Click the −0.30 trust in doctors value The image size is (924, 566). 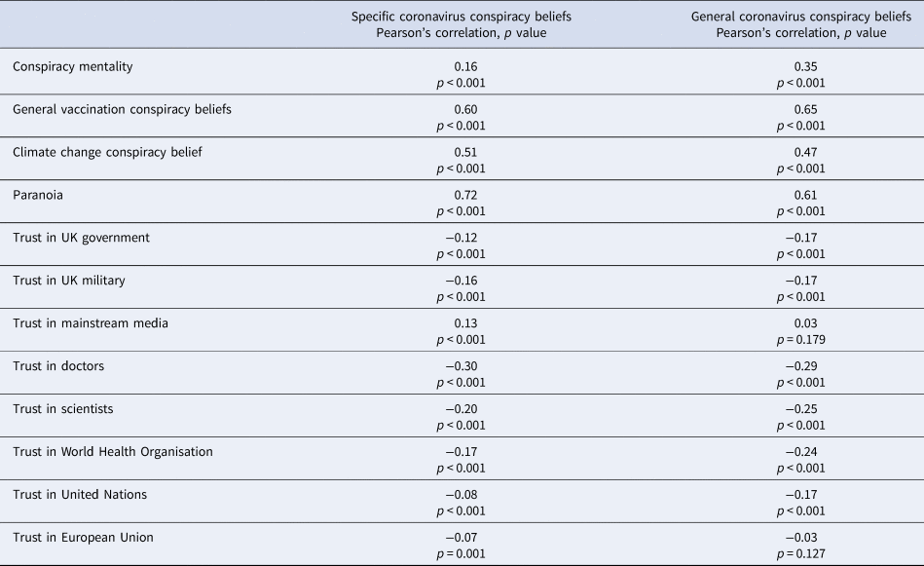(462, 366)
